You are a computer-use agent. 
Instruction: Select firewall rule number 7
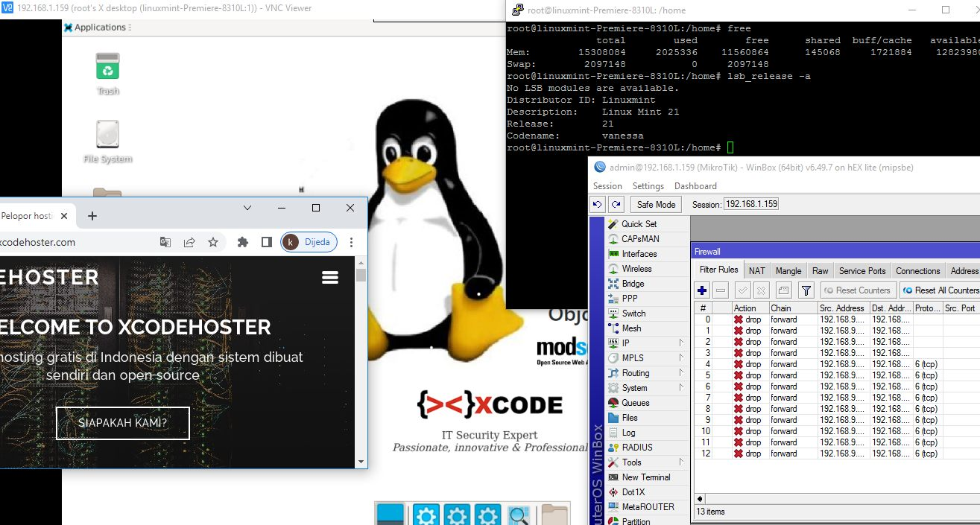click(837, 398)
